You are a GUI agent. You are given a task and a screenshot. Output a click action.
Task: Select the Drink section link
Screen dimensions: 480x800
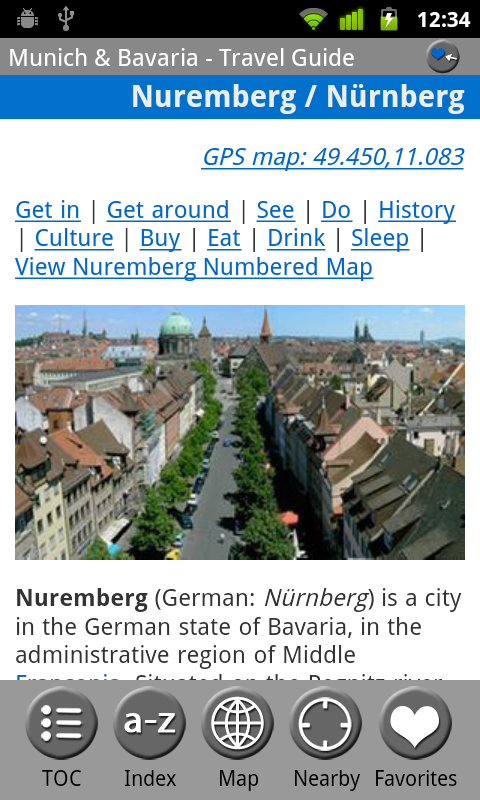[296, 238]
